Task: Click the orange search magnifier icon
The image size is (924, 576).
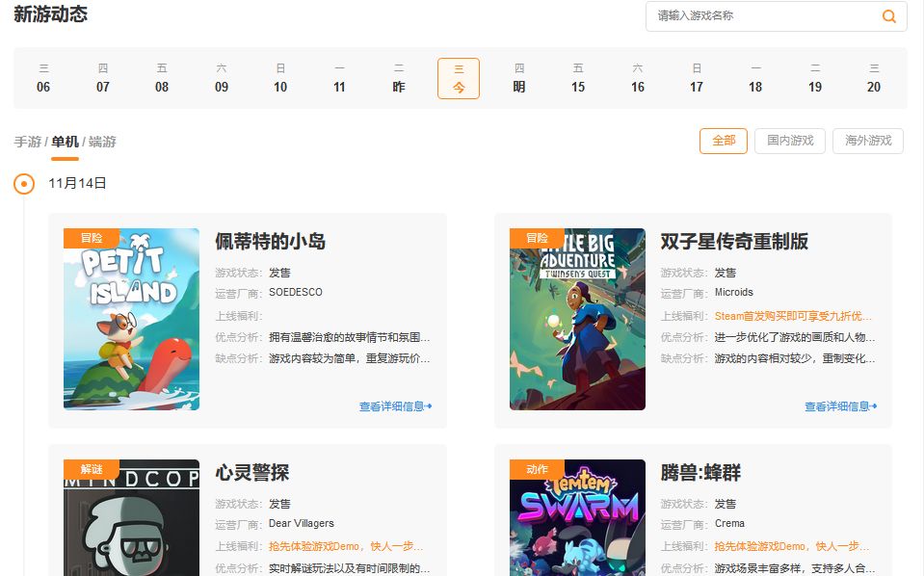Action: 888,16
